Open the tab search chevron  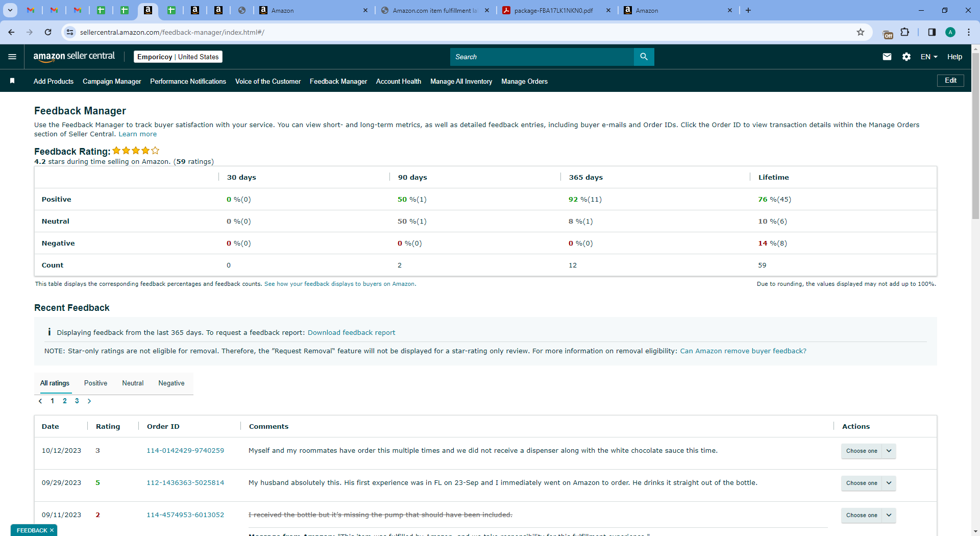[10, 10]
